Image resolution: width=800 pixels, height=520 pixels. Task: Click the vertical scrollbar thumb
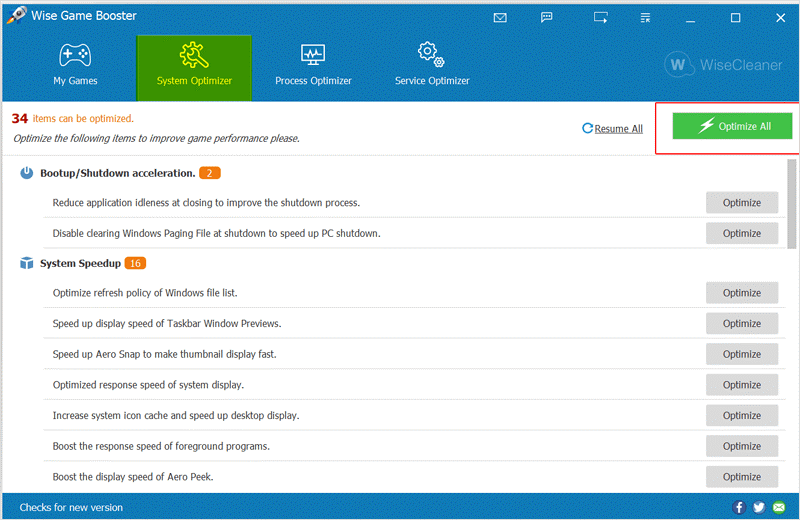[791, 204]
